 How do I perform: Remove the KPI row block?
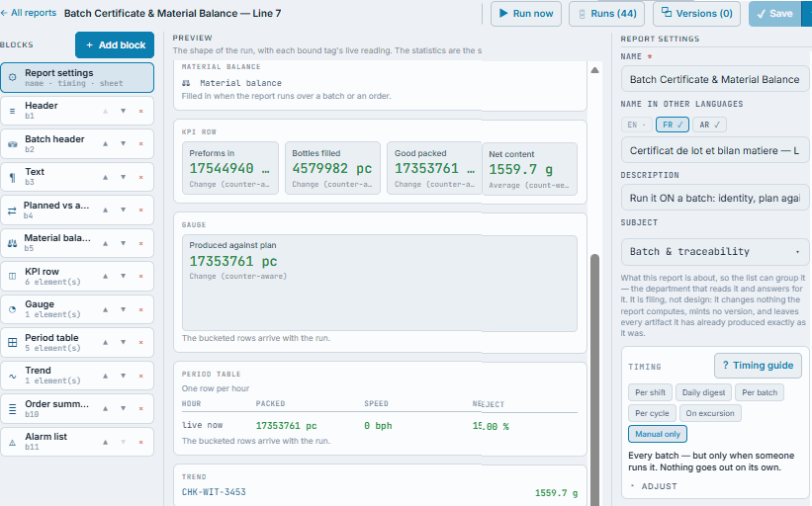[x=140, y=277]
